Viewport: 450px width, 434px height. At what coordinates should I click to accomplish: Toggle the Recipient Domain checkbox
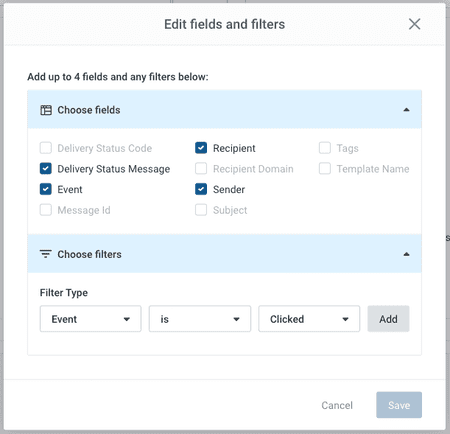[201, 169]
